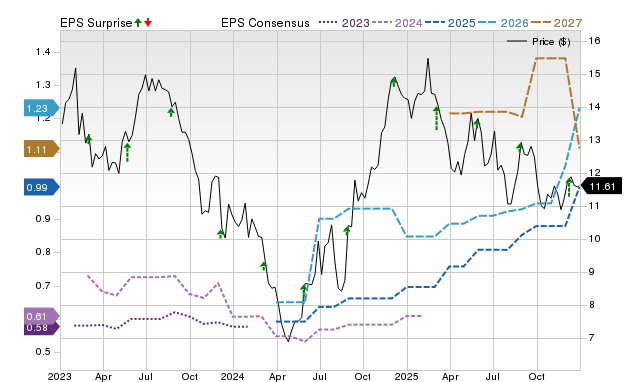
Task: Click the green surprise arrow in December 2023
Action: 220,234
